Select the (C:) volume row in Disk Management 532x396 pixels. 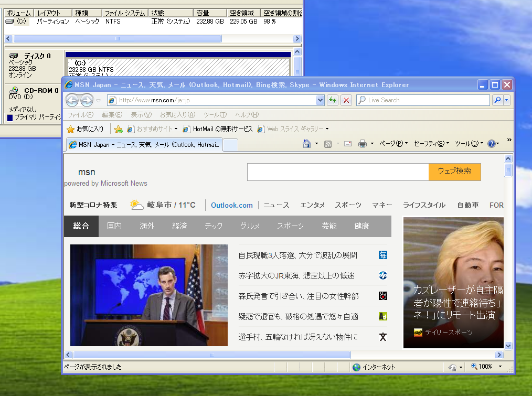[x=153, y=22]
